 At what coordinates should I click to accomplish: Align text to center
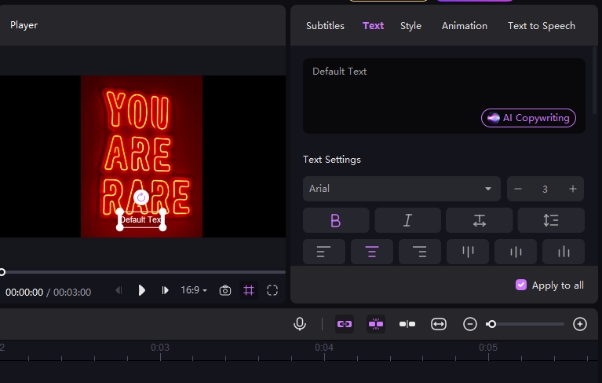pyautogui.click(x=372, y=252)
